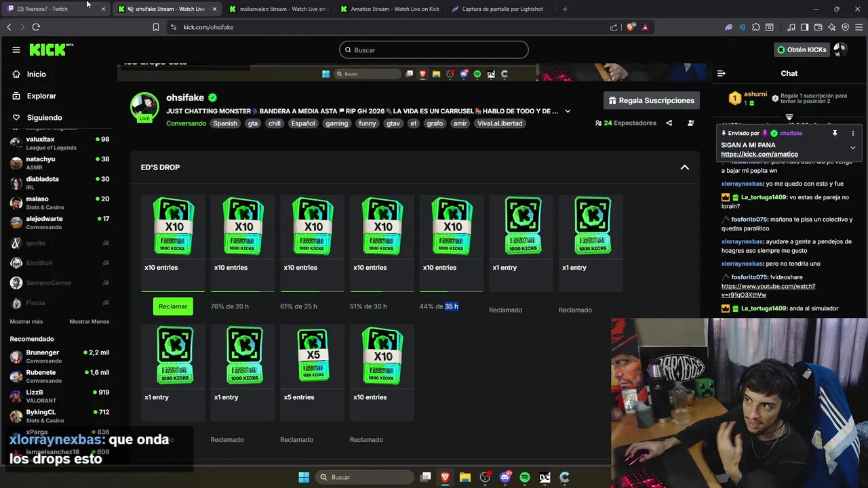The width and height of the screenshot is (868, 488).
Task: Click Regala Suscripciones button
Action: coord(652,100)
